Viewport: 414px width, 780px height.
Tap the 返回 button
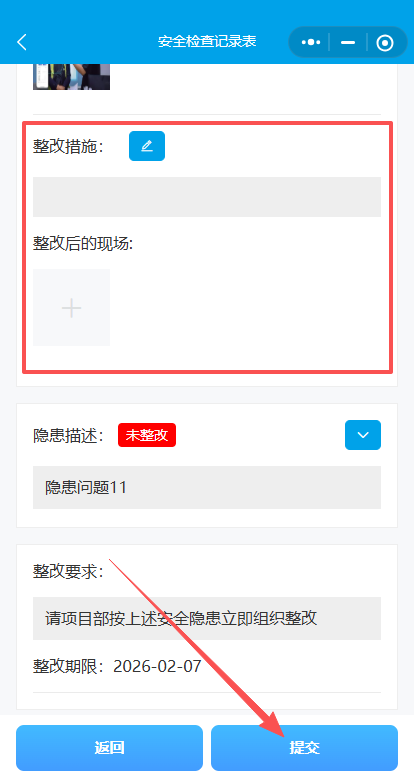click(x=109, y=748)
